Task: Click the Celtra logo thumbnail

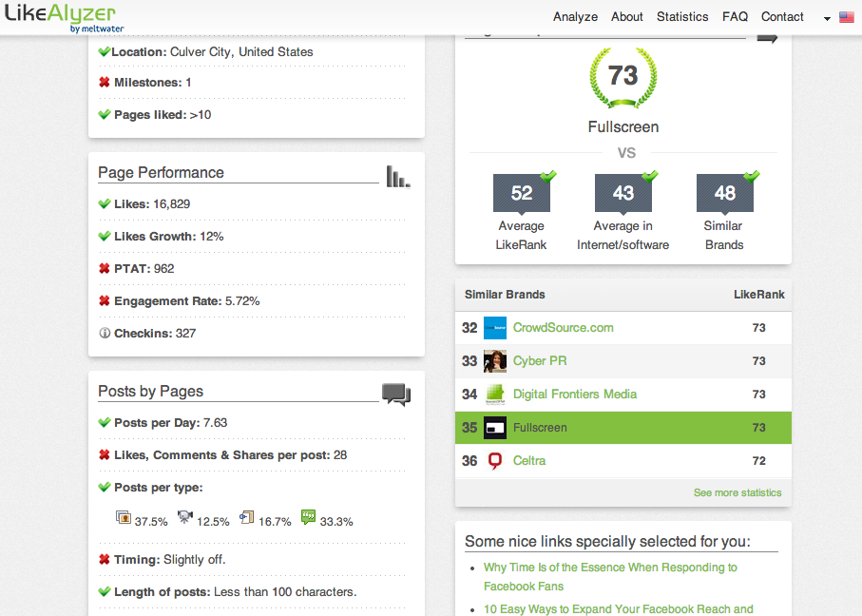Action: click(x=495, y=460)
